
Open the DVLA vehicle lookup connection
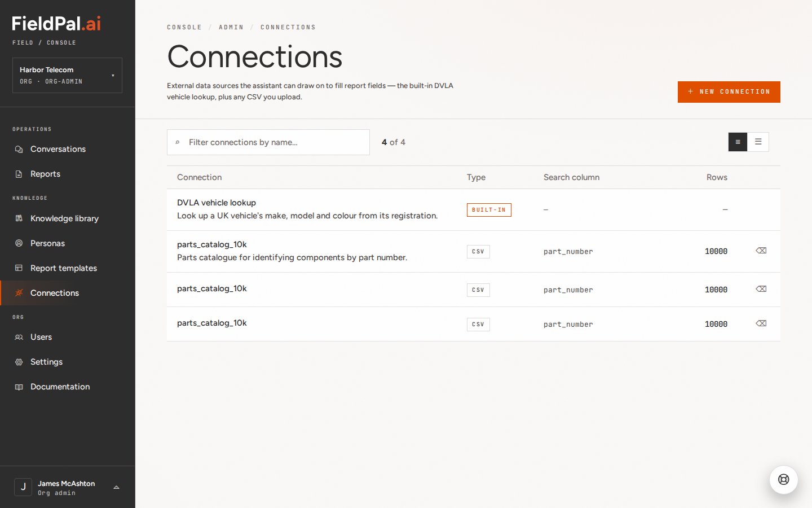473,209
